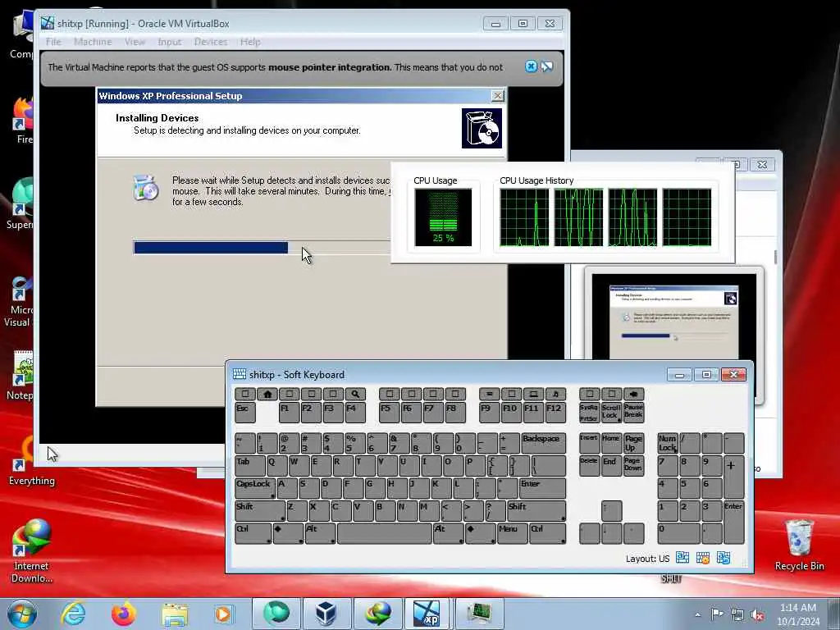Click the Tab key on Soft Keyboard
The width and height of the screenshot is (840, 630).
[x=249, y=466]
